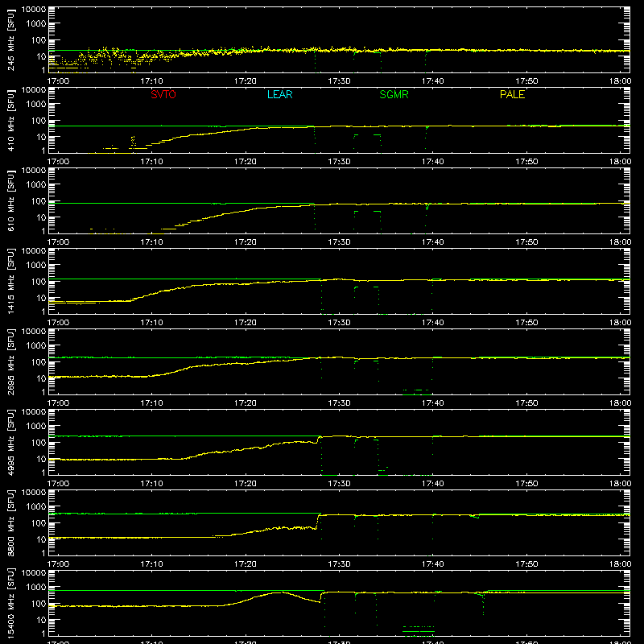
Task: Click the 10000 y-tick on 245 MHz plot
Action: 34,10
